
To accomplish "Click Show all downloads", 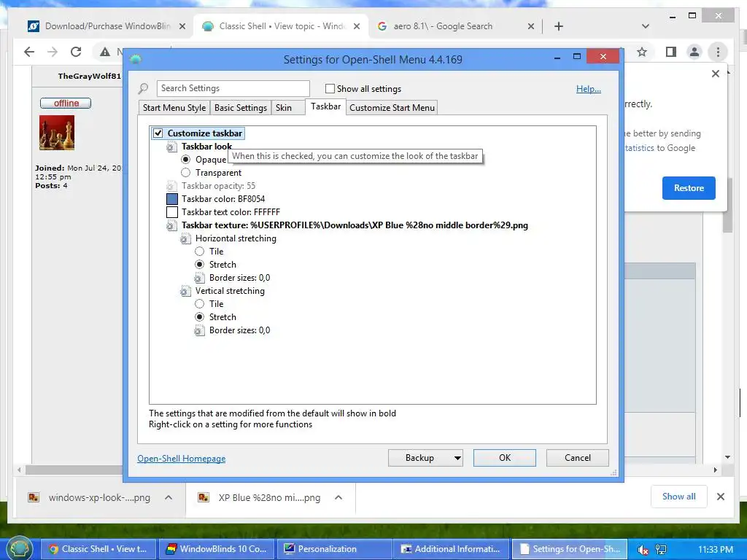I will pyautogui.click(x=679, y=497).
